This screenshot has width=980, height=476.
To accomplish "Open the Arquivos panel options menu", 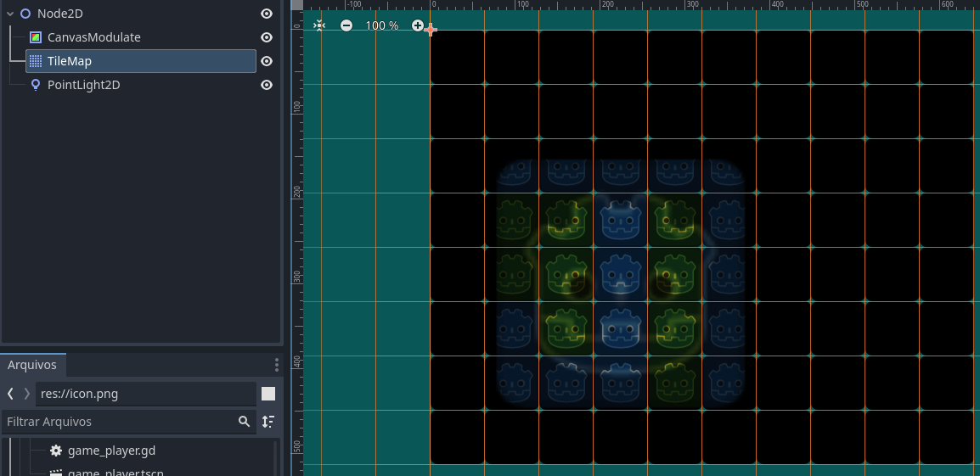I will (277, 365).
